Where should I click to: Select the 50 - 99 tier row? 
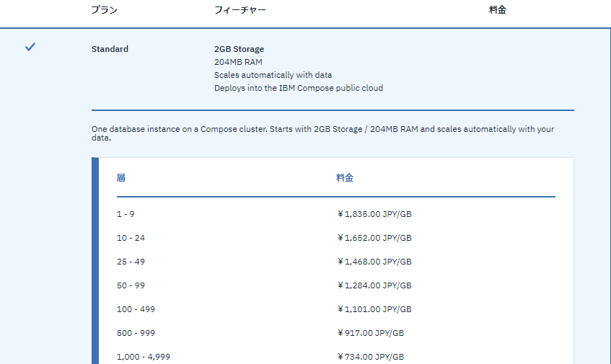(336, 285)
